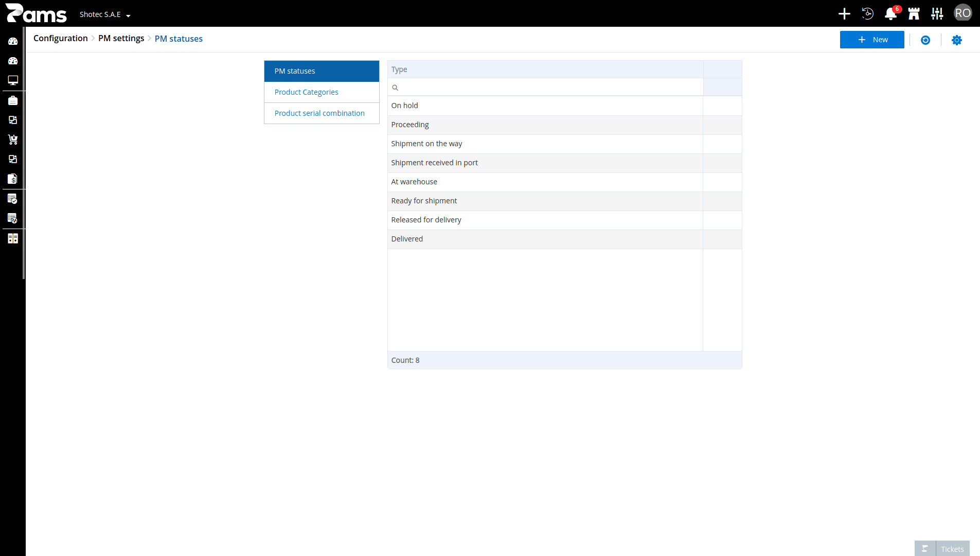Open the checklist with checkmark sidebar icon
The width and height of the screenshot is (980, 556).
[x=13, y=199]
